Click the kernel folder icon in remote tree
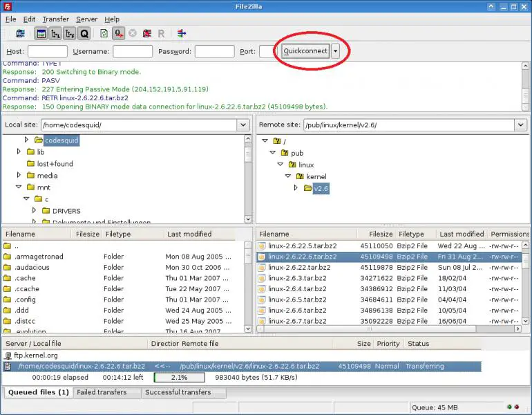Screen dimensions: 532x415 point(300,176)
